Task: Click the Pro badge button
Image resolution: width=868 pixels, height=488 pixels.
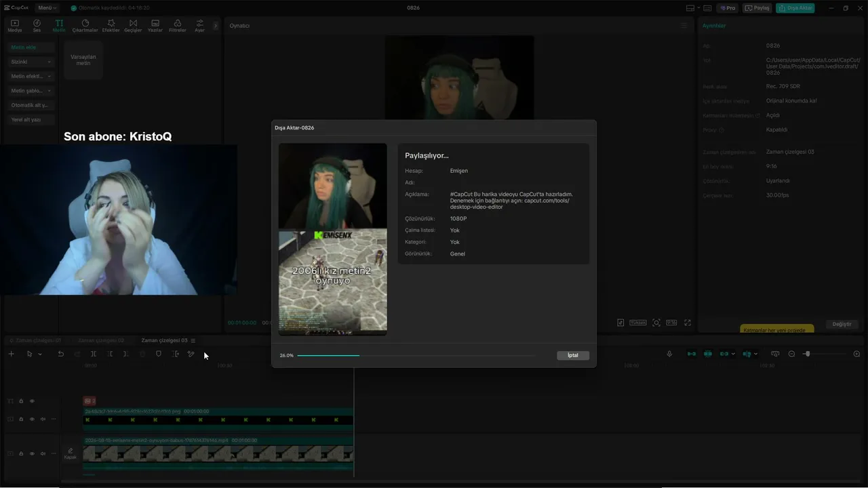Action: coord(728,8)
